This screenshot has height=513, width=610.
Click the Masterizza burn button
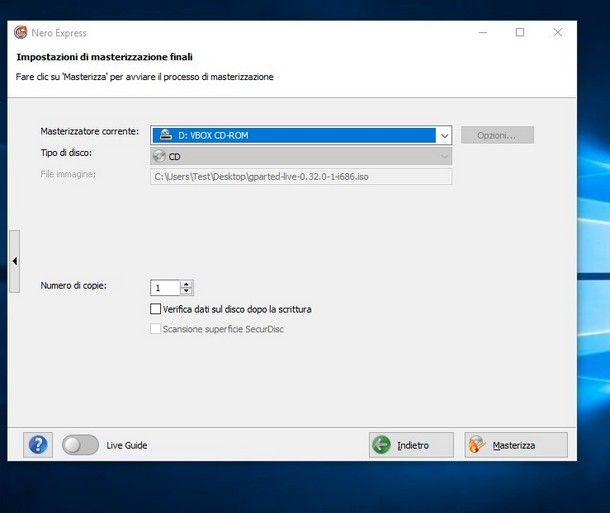516,445
